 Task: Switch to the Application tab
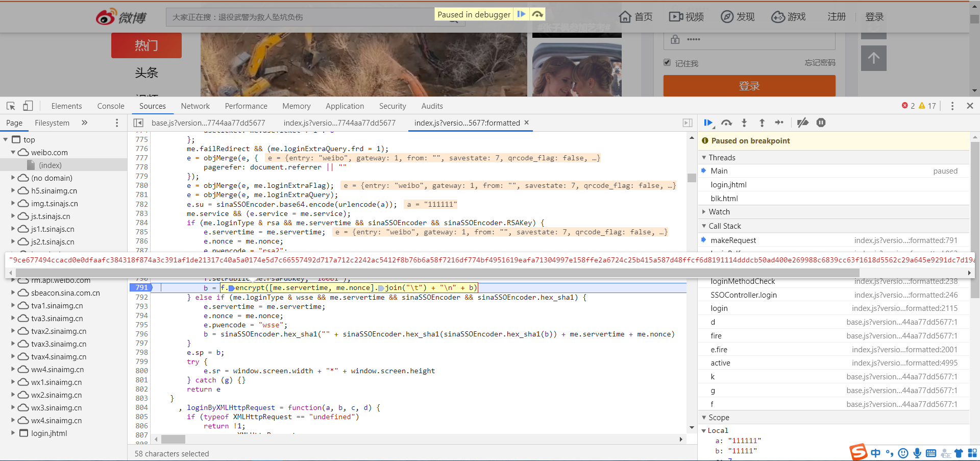[x=345, y=106]
